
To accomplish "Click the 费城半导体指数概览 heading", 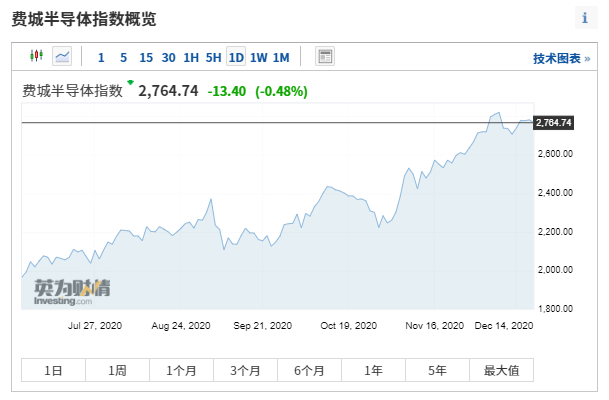I will (x=84, y=19).
